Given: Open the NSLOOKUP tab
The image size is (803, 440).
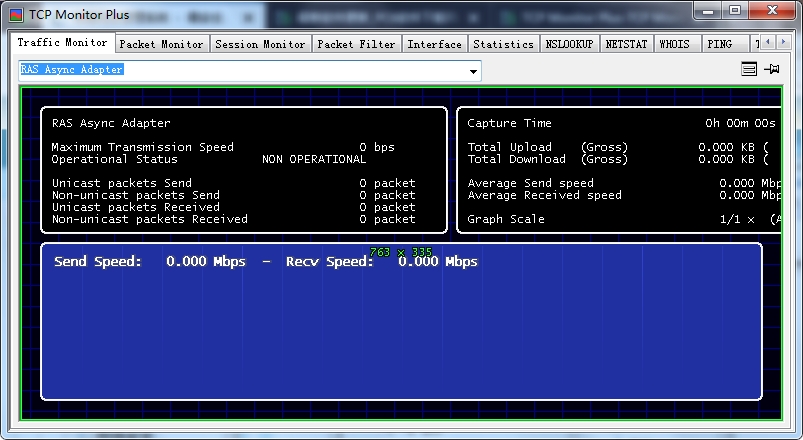Looking at the screenshot, I should [569, 45].
